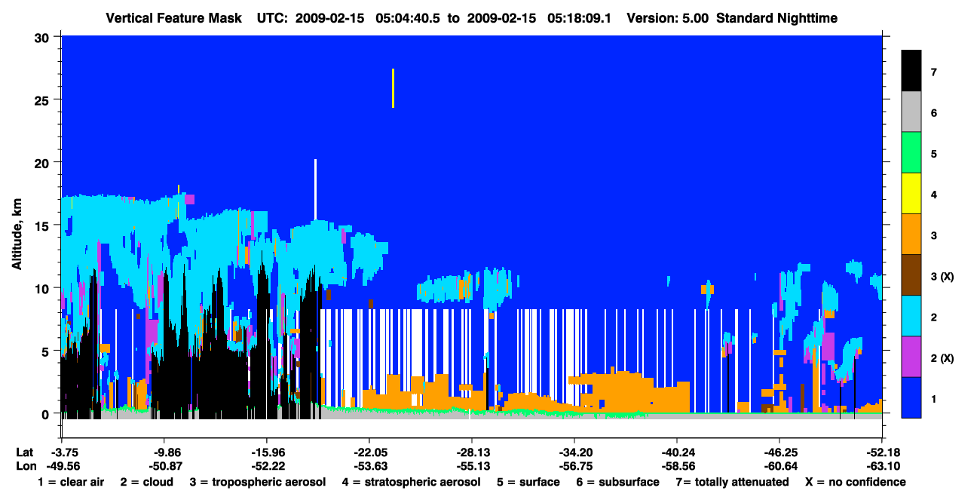Click longitude value -63.10

pos(882,466)
